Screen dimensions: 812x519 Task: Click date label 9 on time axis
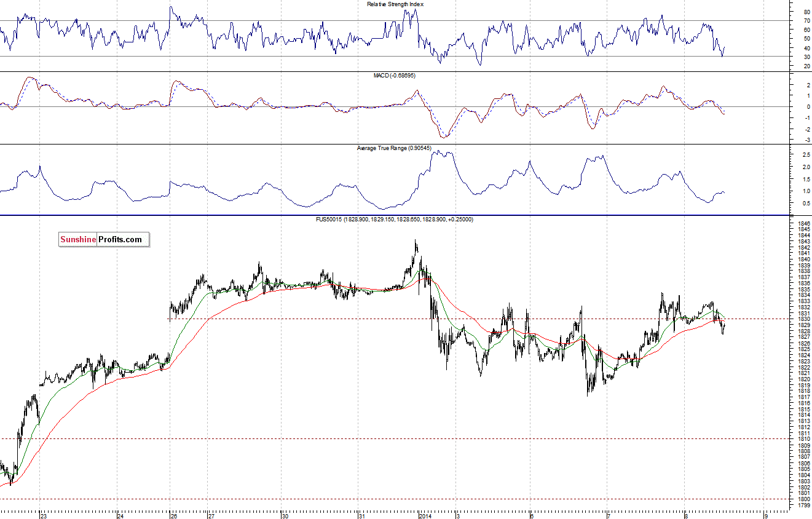[765, 516]
